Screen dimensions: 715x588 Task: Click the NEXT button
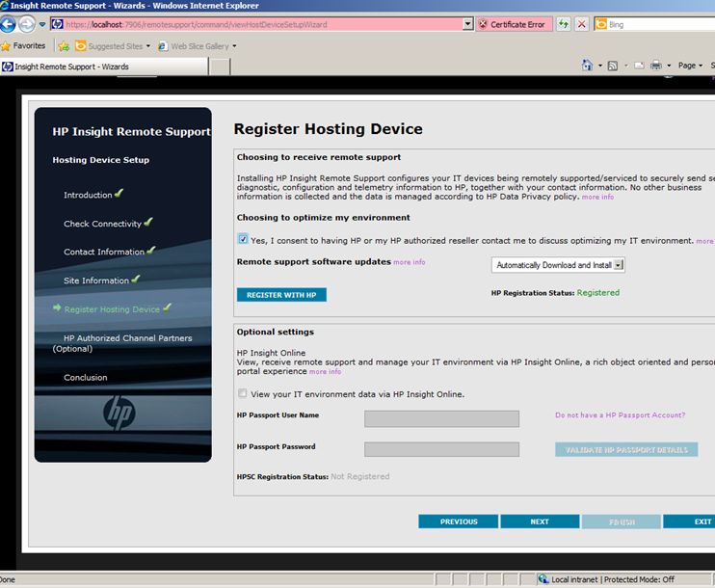tap(540, 521)
